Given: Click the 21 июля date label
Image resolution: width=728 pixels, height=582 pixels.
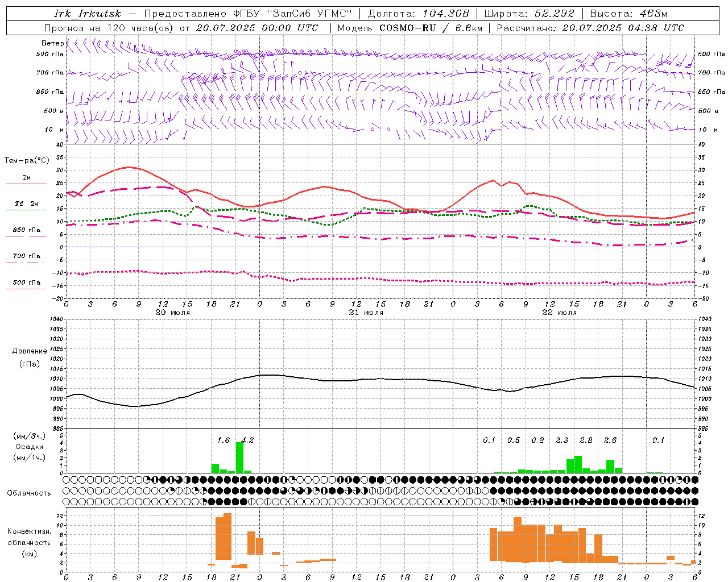Looking at the screenshot, I should tap(366, 313).
